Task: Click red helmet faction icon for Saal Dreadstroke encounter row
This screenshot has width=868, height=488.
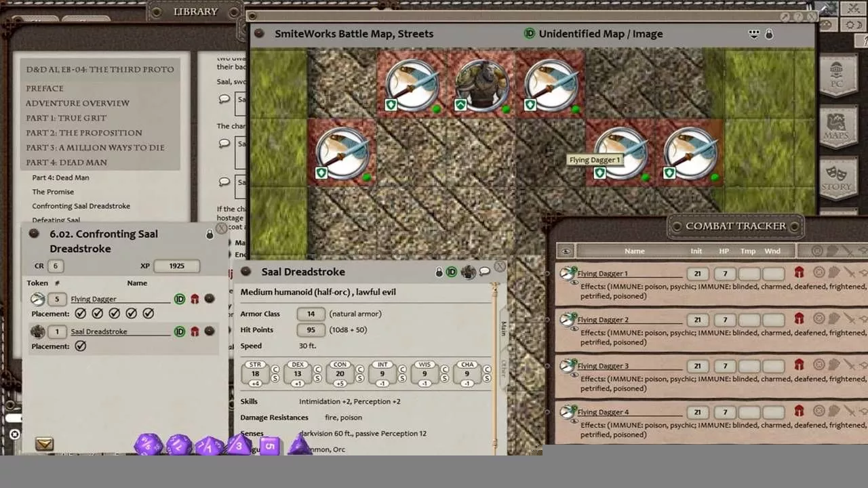Action: click(195, 331)
